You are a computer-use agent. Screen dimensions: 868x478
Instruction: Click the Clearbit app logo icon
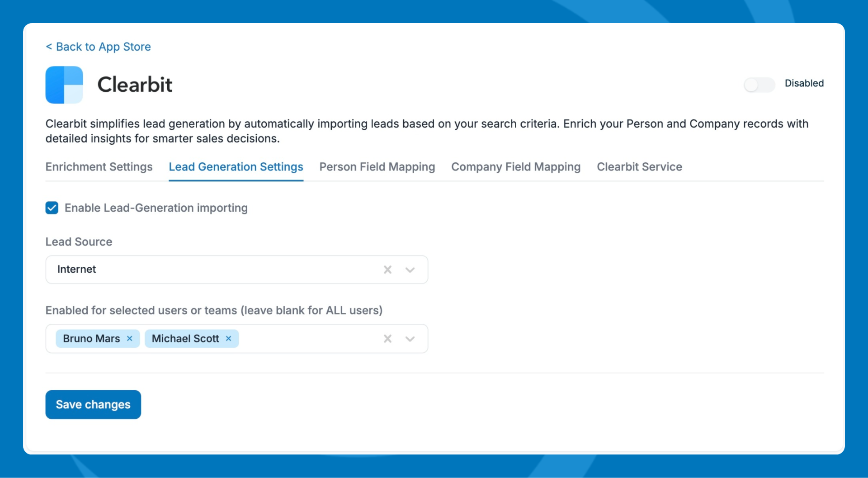click(x=64, y=85)
